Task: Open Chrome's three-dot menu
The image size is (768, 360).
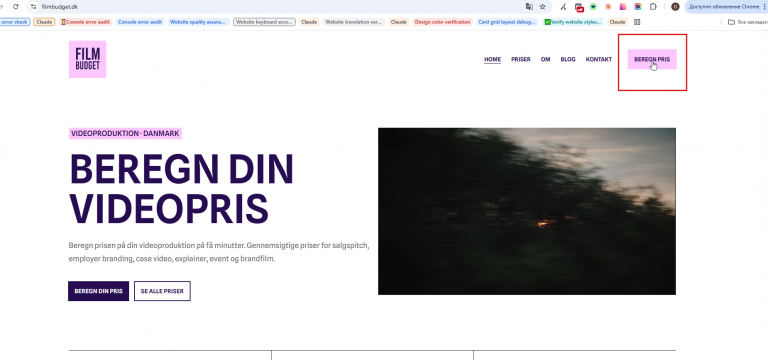Action: click(x=764, y=7)
